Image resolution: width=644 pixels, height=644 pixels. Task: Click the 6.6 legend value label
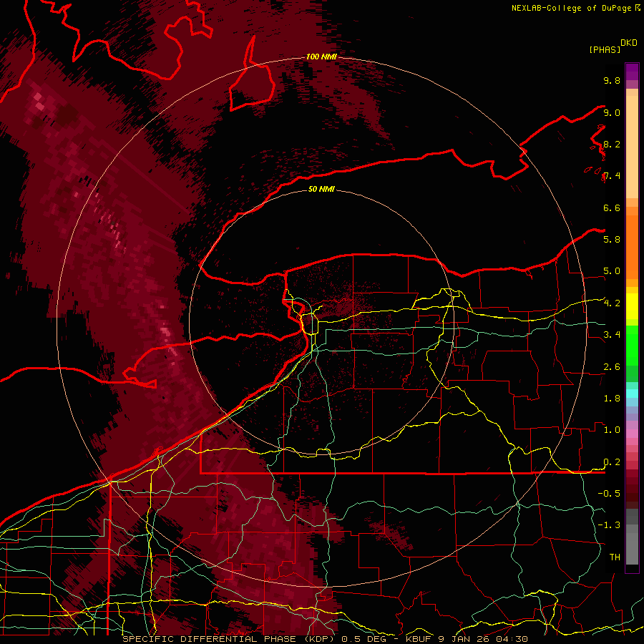tap(612, 208)
